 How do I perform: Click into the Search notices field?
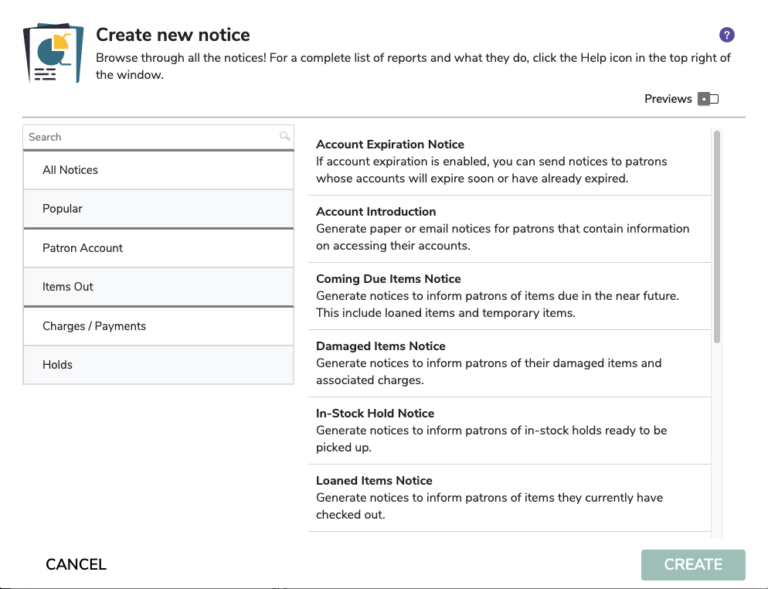(x=150, y=137)
